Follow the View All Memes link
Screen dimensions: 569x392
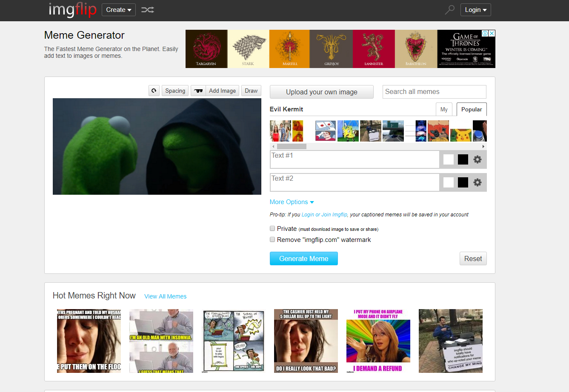click(x=165, y=296)
